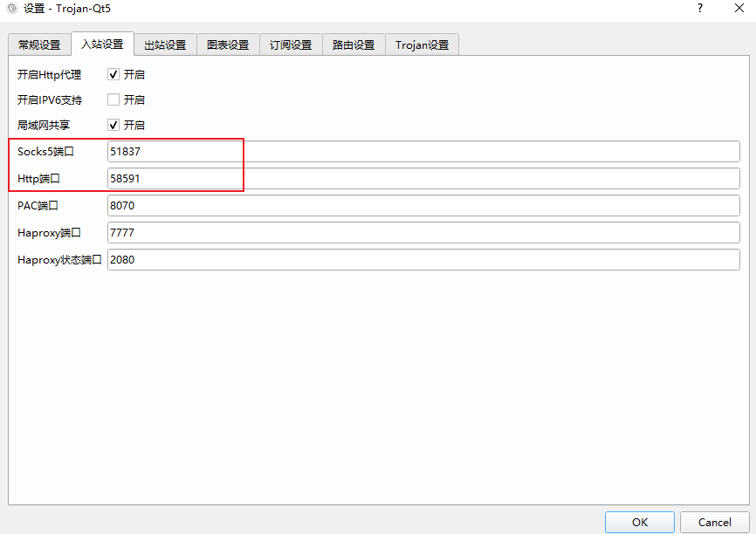756x534 pixels.
Task: Confirm settings with the OK button
Action: [640, 522]
